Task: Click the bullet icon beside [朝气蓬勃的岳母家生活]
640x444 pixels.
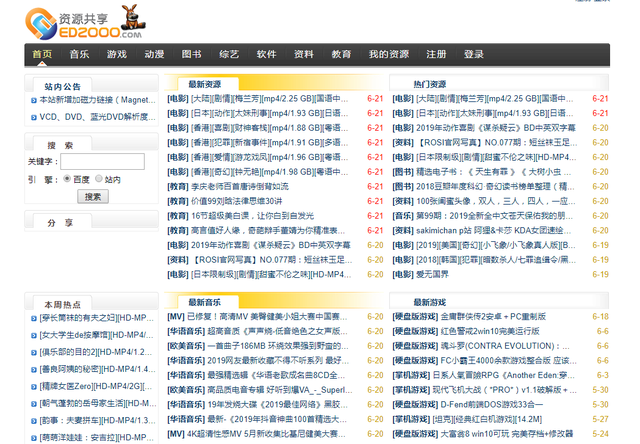Action: click(34, 404)
